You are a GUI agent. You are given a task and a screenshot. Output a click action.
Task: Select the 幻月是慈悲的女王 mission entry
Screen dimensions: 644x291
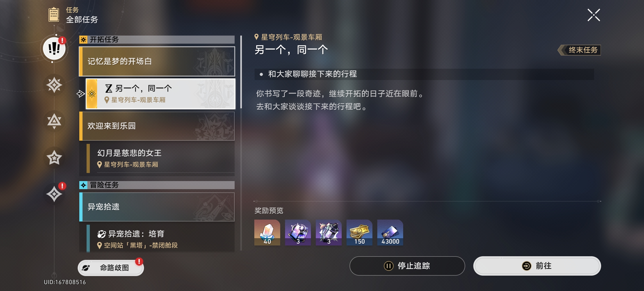pos(160,158)
